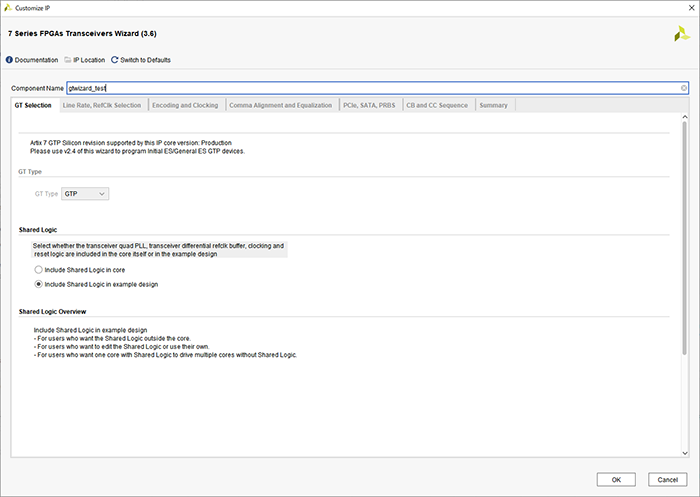Select Include Shared Logic in example design

38,284
